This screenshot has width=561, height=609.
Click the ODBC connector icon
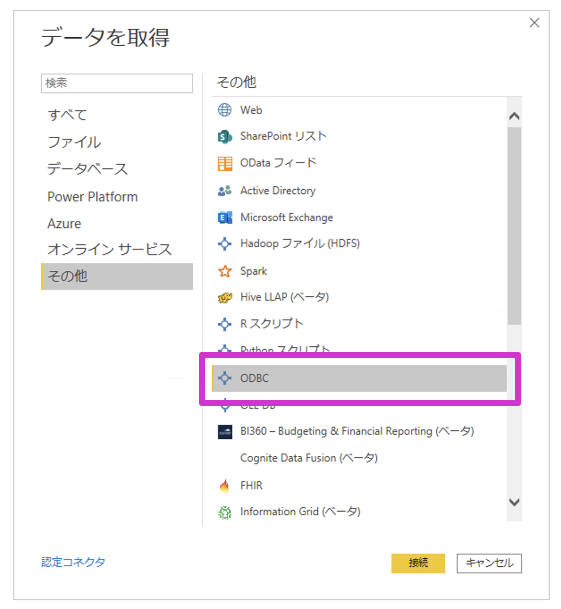click(x=225, y=378)
